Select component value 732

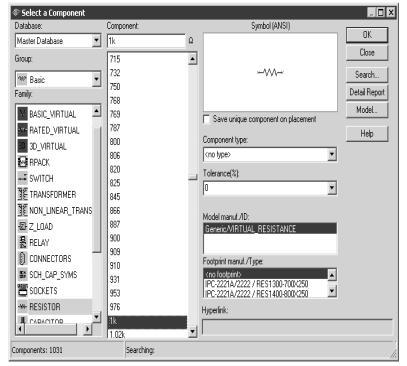click(115, 73)
